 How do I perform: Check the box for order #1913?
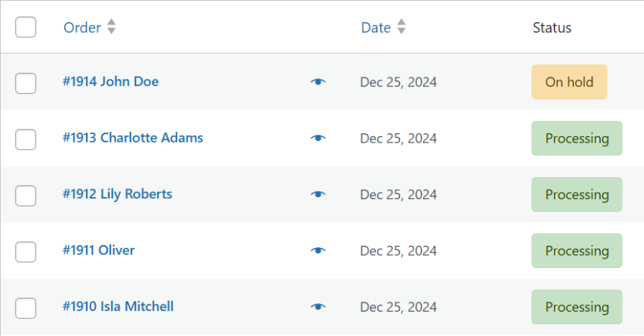click(x=26, y=139)
